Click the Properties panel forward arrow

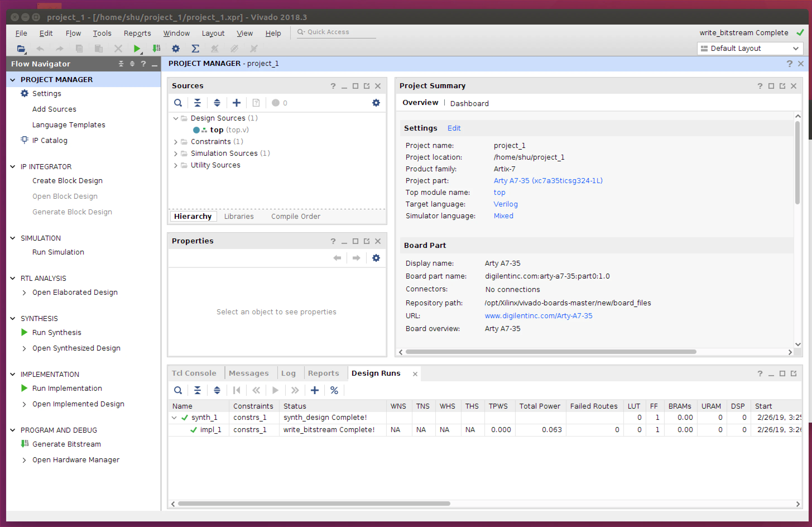pos(356,258)
